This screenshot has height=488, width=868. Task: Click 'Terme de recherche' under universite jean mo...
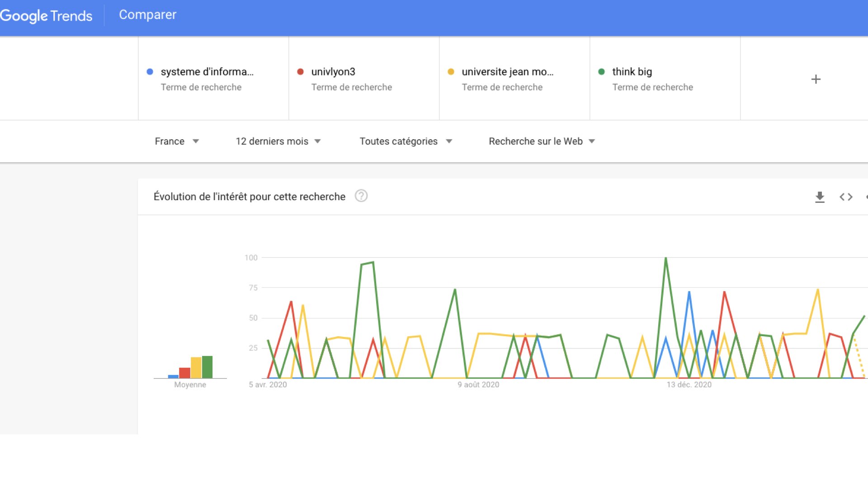pyautogui.click(x=502, y=87)
